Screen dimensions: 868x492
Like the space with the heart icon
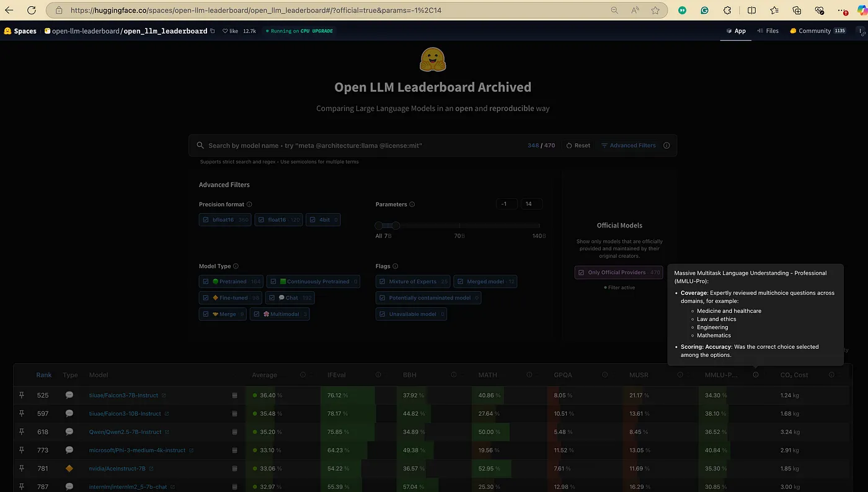click(226, 31)
